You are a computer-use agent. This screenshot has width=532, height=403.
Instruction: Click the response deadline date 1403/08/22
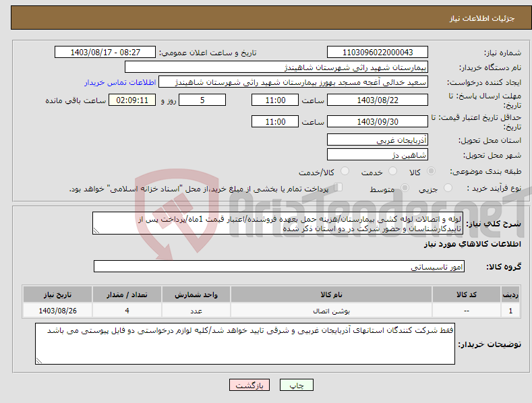point(378,100)
